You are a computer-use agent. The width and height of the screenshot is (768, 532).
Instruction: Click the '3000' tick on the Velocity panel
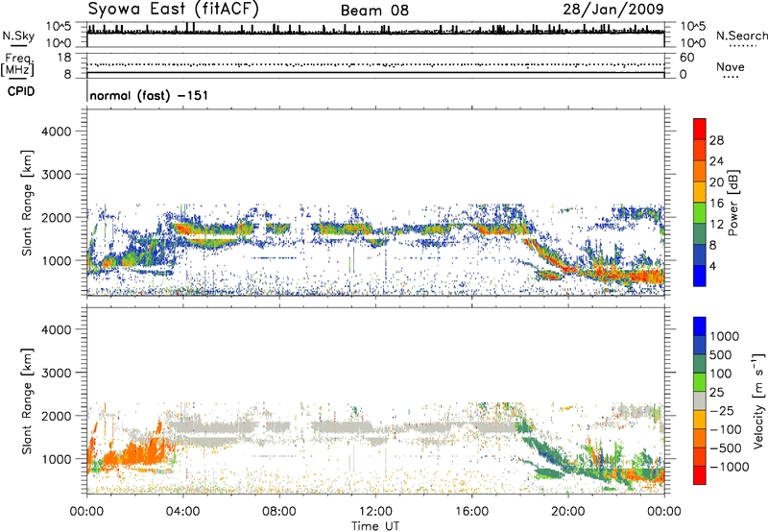tap(56, 373)
